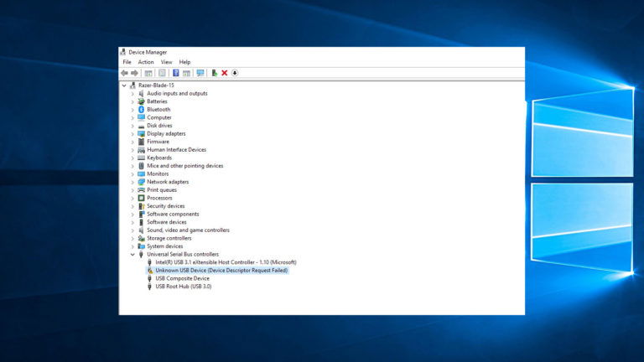Click the Forward arrow in the toolbar
This screenshot has height=362, width=644.
click(134, 73)
